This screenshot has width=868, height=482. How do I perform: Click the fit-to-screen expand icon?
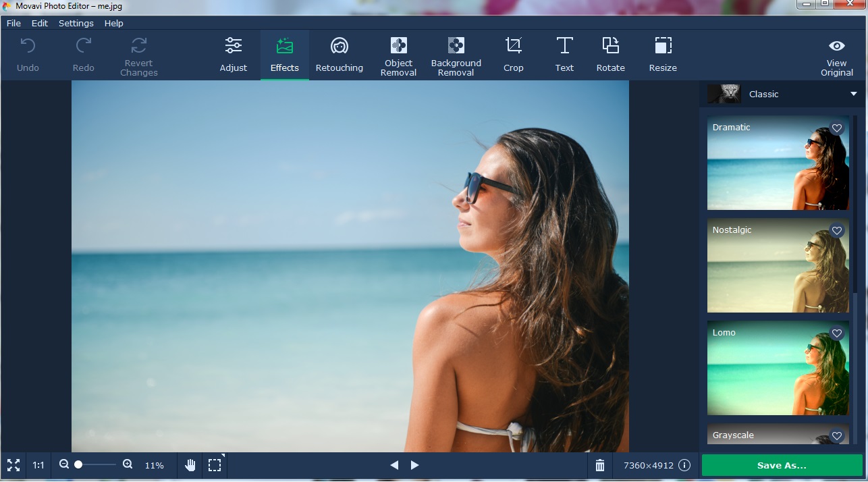tap(13, 465)
